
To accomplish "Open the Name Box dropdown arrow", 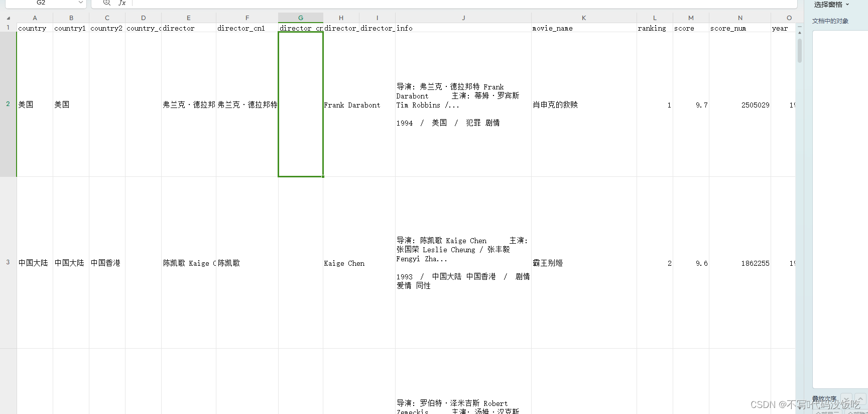I will (x=80, y=3).
